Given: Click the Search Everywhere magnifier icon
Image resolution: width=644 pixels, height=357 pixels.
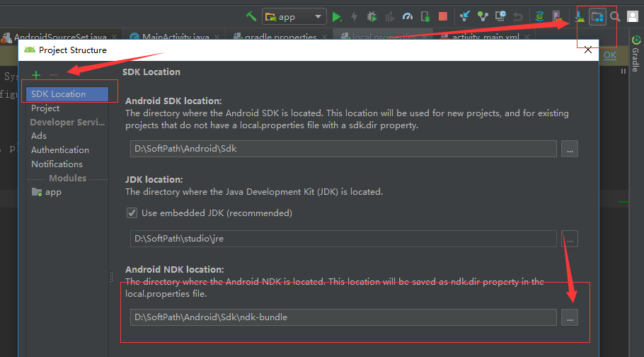Looking at the screenshot, I should click(615, 16).
